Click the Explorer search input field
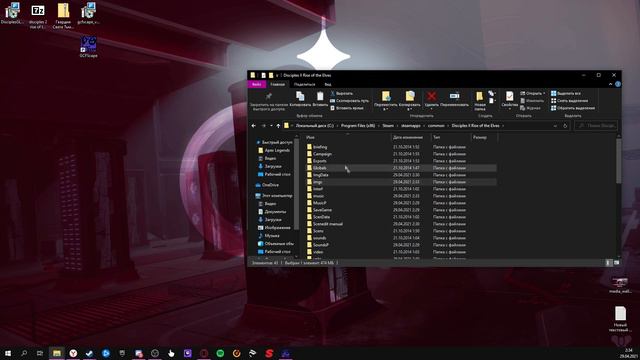Viewport: 640px width, 360px height. click(x=596, y=126)
